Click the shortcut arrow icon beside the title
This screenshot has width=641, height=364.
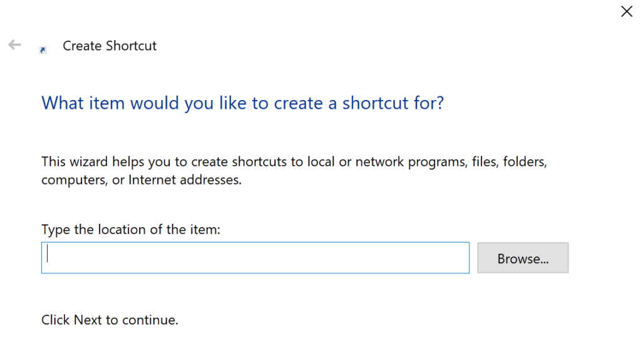(43, 49)
